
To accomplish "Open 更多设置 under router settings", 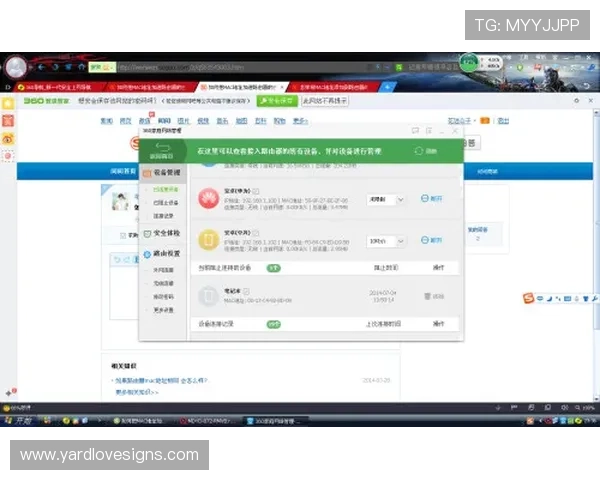I will pos(163,310).
